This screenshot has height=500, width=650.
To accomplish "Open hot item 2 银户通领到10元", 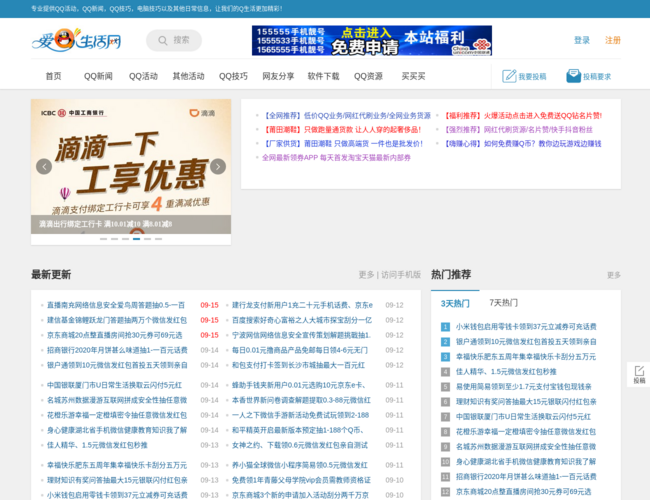I will tap(526, 342).
